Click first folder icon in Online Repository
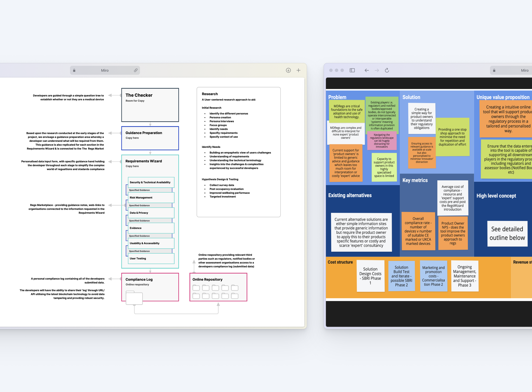The height and width of the screenshot is (392, 532). (x=196, y=288)
